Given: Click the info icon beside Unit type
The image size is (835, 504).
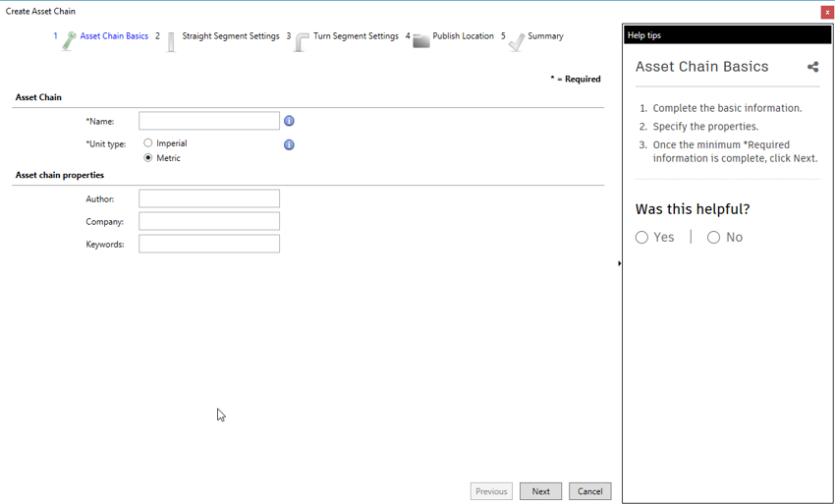Looking at the screenshot, I should click(x=289, y=144).
